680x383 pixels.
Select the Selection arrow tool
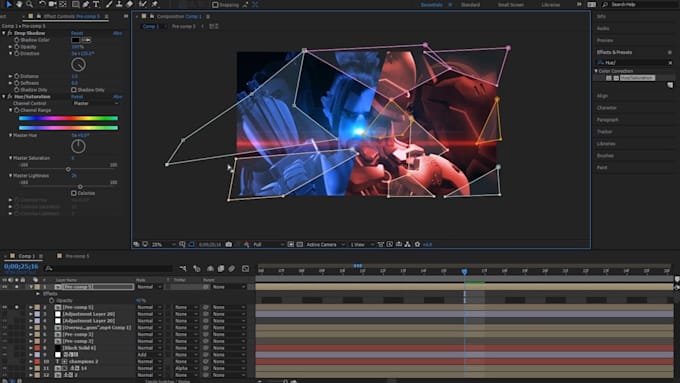(x=8, y=4)
